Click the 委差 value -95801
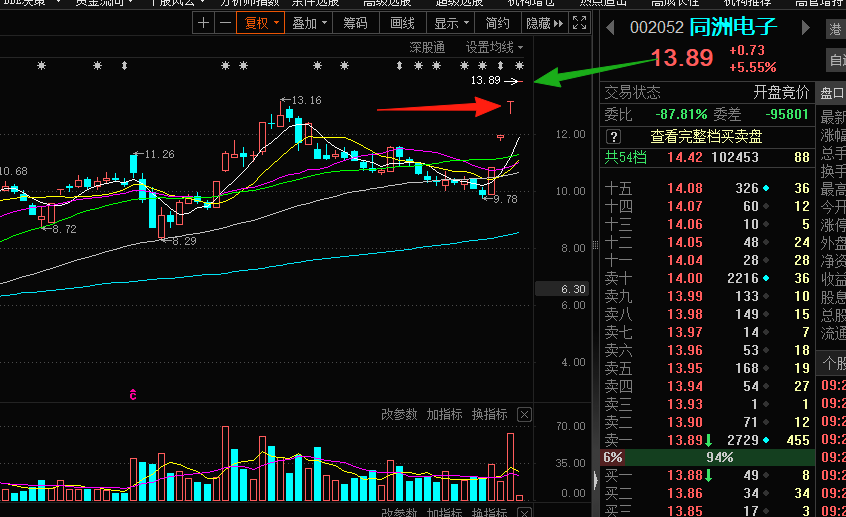The width and height of the screenshot is (846, 517). pyautogui.click(x=787, y=114)
